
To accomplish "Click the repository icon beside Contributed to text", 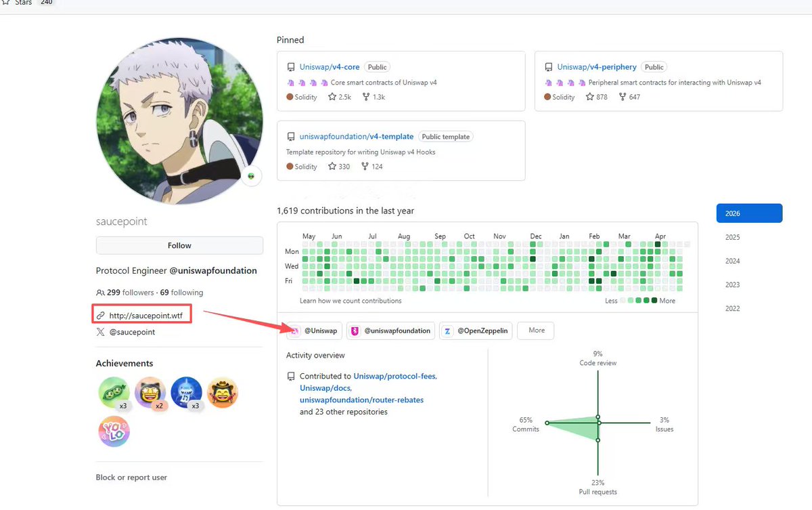I will coord(291,376).
